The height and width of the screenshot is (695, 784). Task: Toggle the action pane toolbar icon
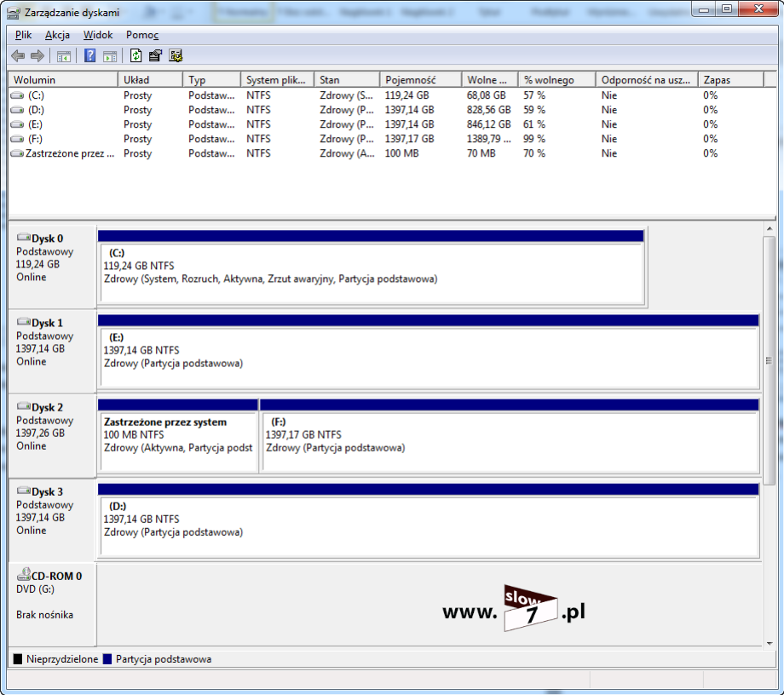click(x=109, y=56)
